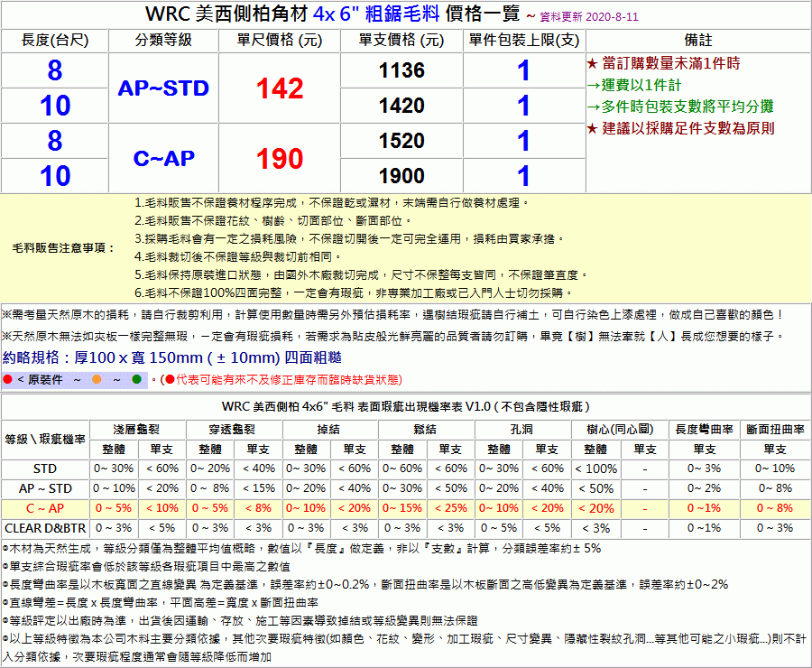Select the remark "當訂購數量未滿1件時"
Viewport: 812px width, 668px height.
click(x=671, y=63)
